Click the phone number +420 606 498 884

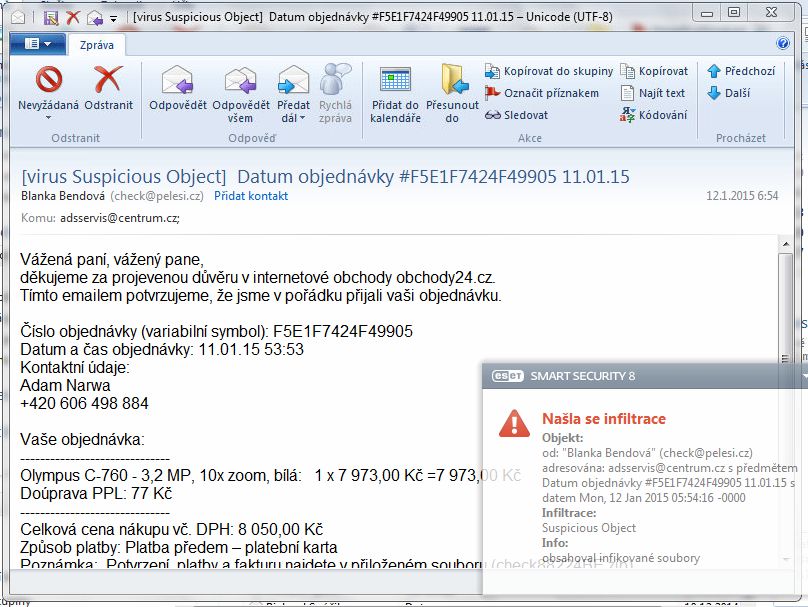[84, 403]
